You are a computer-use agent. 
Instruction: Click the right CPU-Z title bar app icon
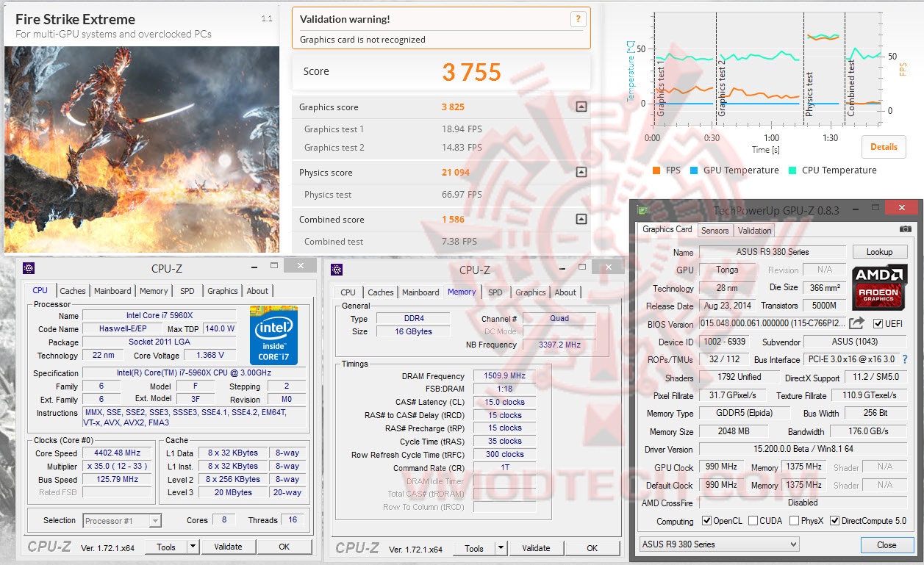[x=337, y=270]
